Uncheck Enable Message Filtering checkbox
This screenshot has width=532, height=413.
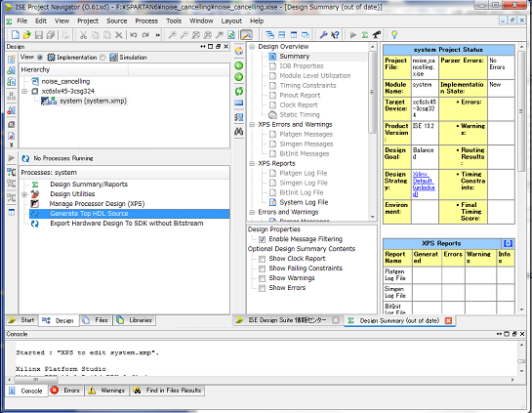tap(262, 239)
